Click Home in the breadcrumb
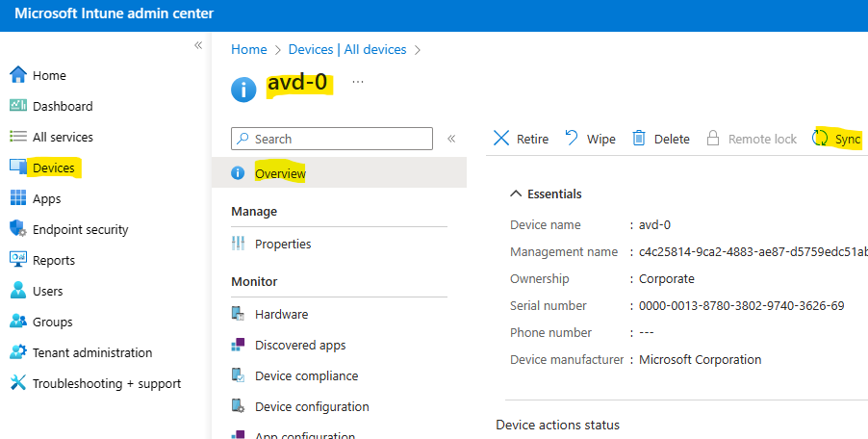 click(248, 50)
